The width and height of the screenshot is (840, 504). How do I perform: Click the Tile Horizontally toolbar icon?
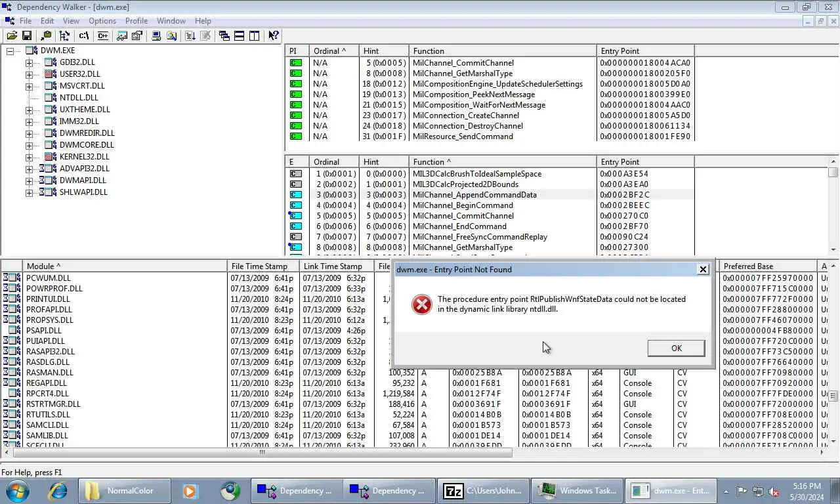(x=240, y=35)
